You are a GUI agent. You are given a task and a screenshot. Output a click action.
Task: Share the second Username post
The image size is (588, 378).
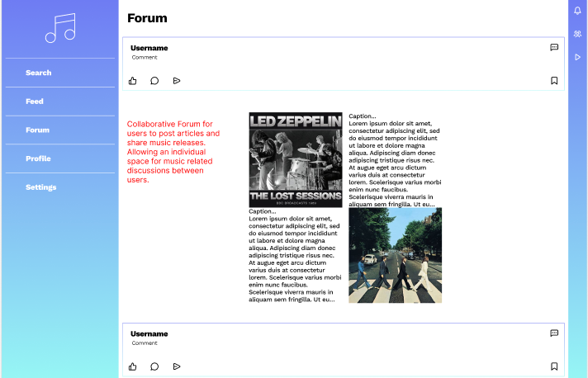177,366
